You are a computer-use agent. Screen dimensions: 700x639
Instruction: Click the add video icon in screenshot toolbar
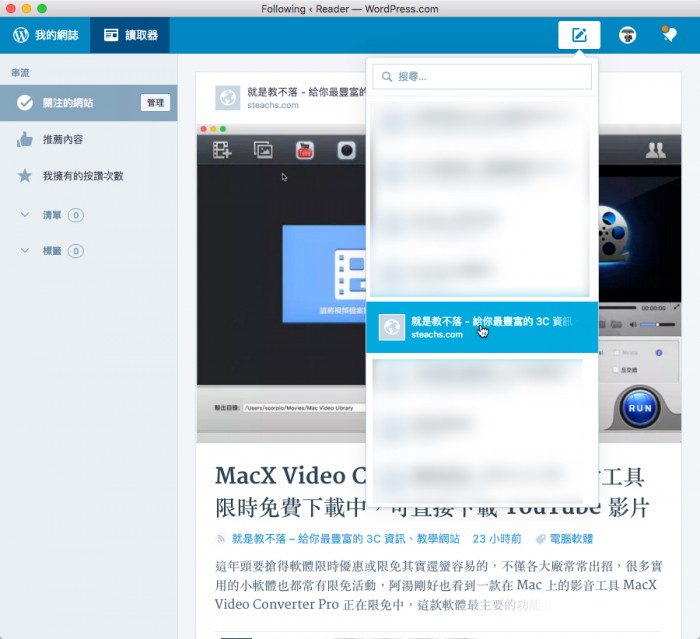[222, 150]
